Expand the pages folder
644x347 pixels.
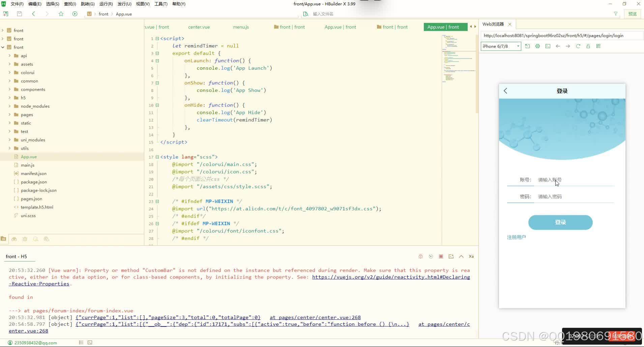tap(9, 115)
